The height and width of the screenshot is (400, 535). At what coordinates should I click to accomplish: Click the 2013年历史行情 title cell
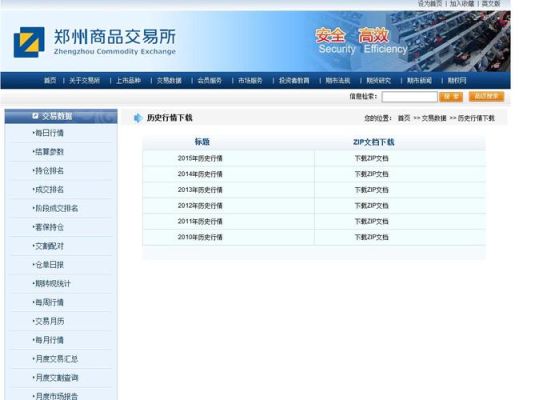pyautogui.click(x=200, y=190)
